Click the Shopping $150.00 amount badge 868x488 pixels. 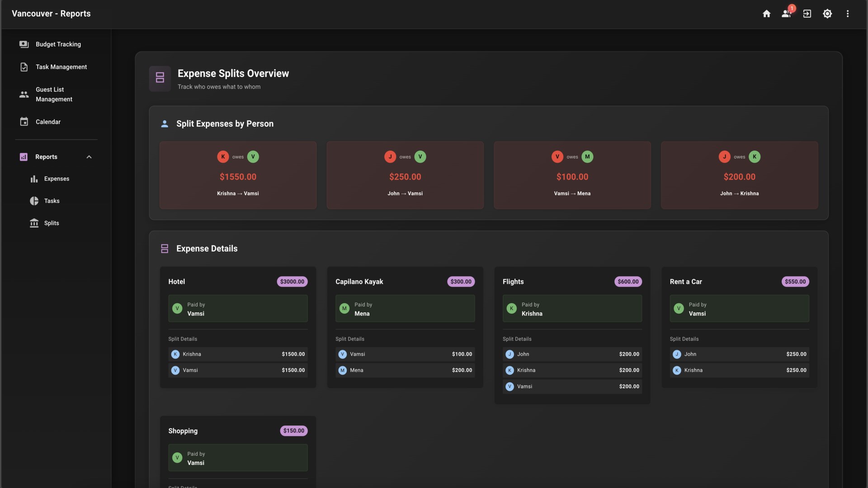pos(293,431)
